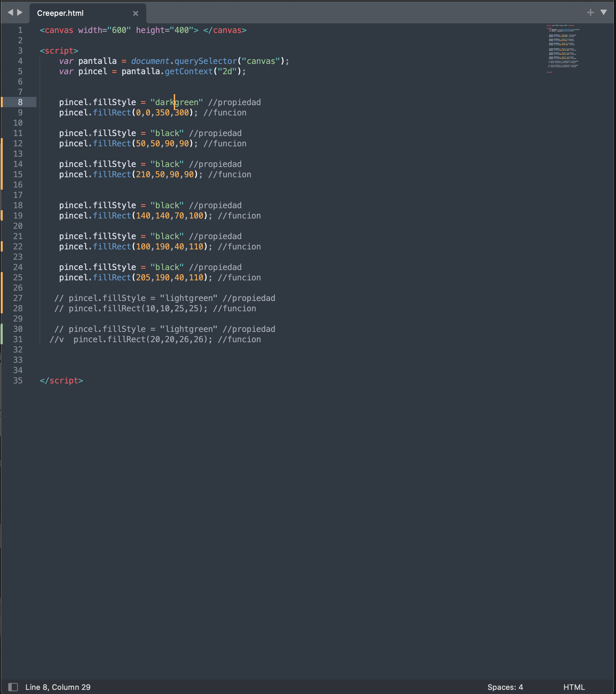The width and height of the screenshot is (616, 694).
Task: Click getContext on line 5
Action: [189, 71]
